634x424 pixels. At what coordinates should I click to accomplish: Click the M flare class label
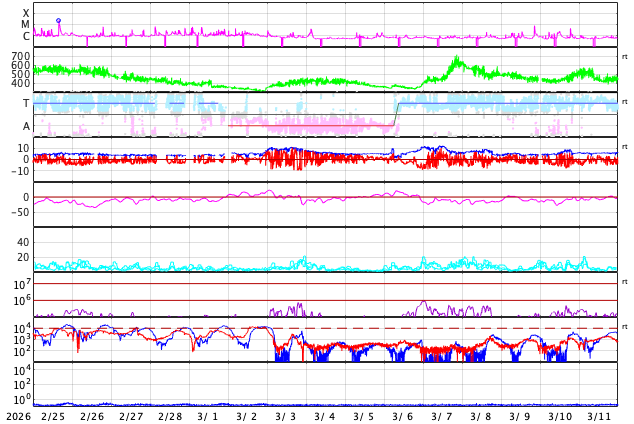point(26,25)
